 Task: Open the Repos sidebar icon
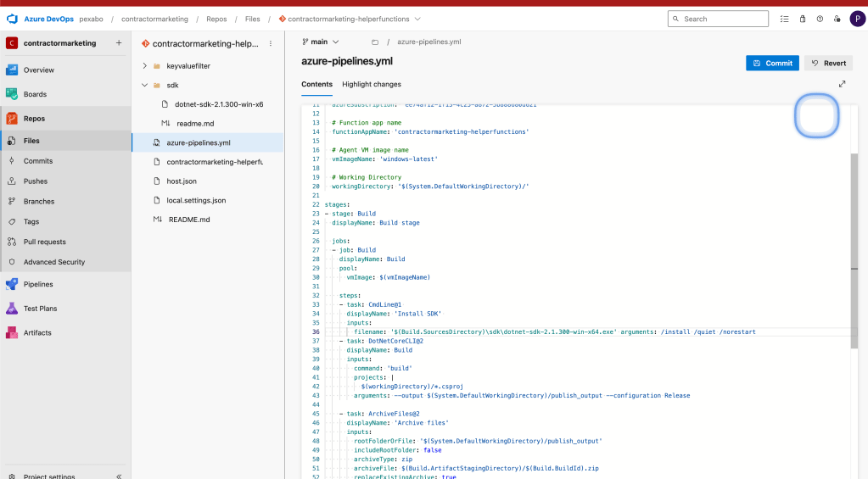pos(12,119)
